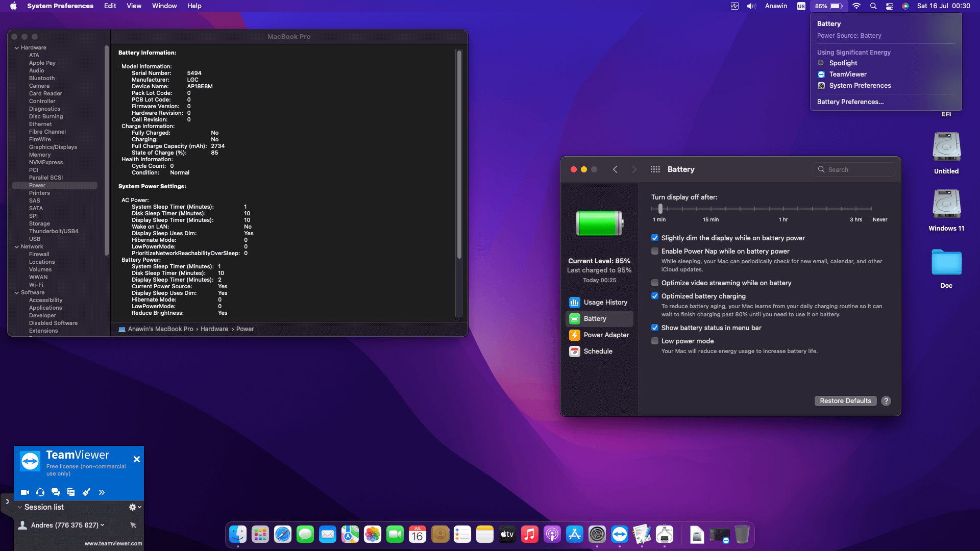Select Power in Hardware list
The width and height of the screenshot is (980, 551).
coord(55,186)
